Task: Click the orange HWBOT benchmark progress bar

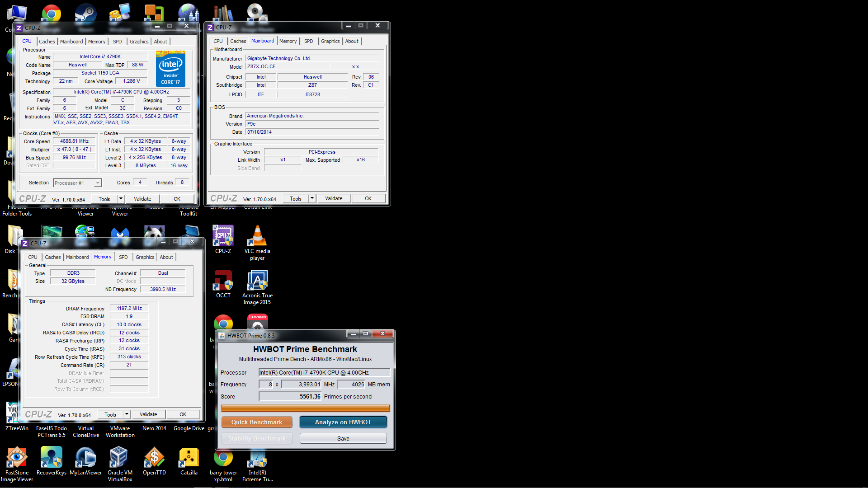Action: click(306, 408)
